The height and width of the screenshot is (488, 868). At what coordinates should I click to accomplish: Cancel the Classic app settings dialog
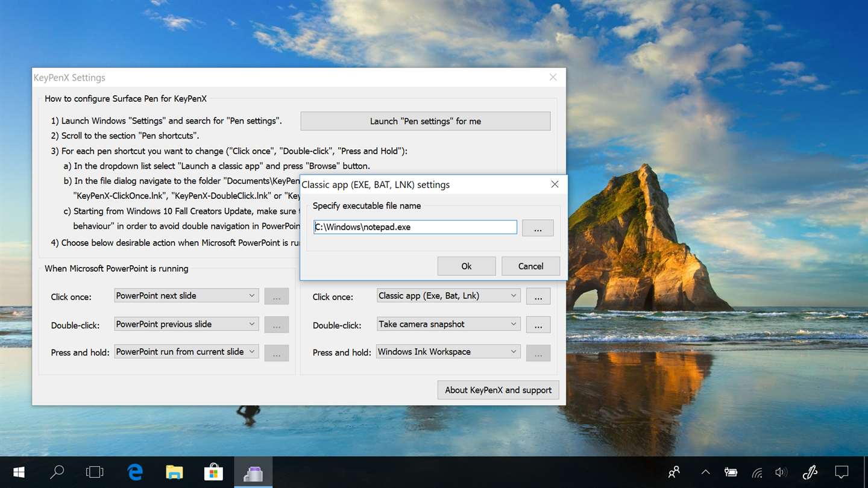coord(530,266)
